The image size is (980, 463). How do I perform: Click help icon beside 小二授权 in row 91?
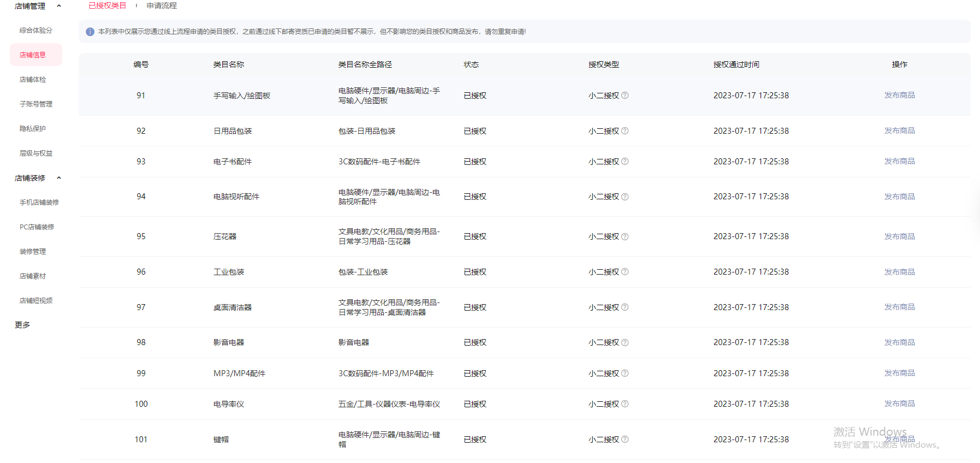[625, 96]
